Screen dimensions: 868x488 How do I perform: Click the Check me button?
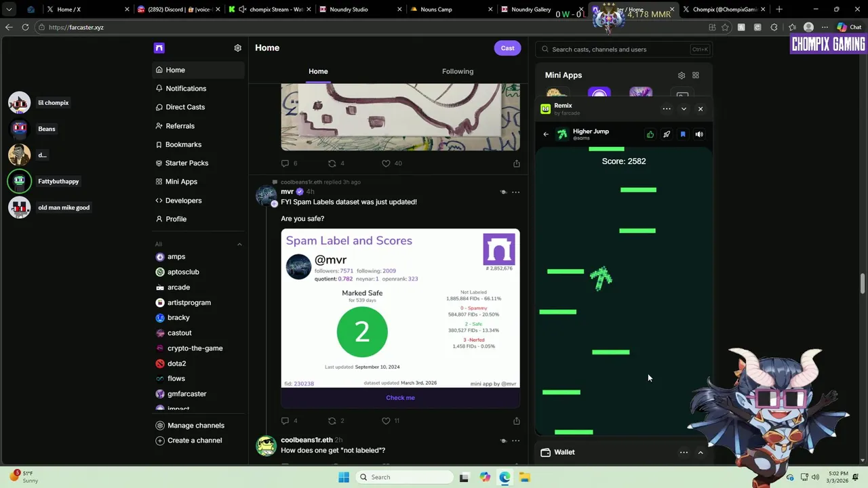(x=400, y=398)
